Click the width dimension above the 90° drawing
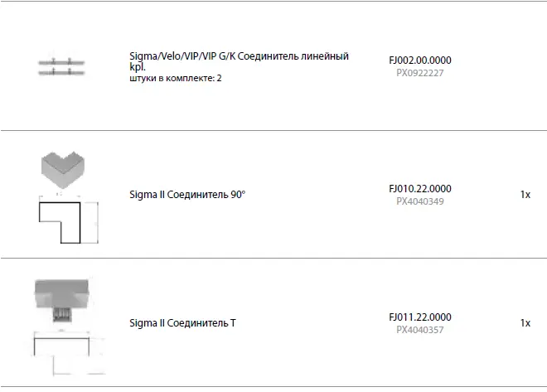 pos(60,196)
